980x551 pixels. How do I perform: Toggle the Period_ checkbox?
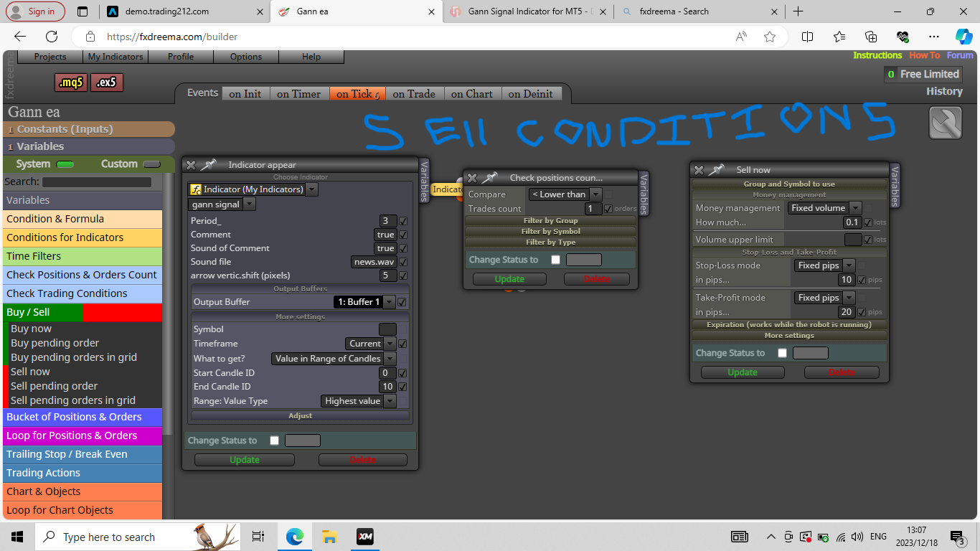coord(403,221)
